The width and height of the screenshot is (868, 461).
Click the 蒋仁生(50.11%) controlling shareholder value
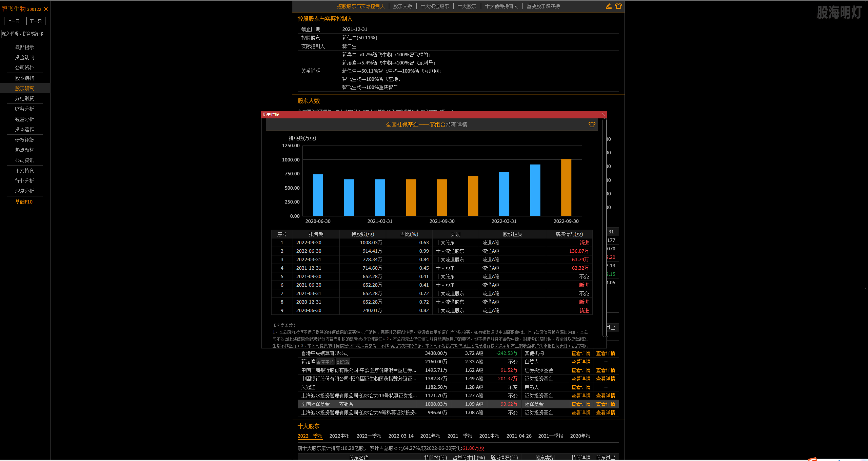359,38
